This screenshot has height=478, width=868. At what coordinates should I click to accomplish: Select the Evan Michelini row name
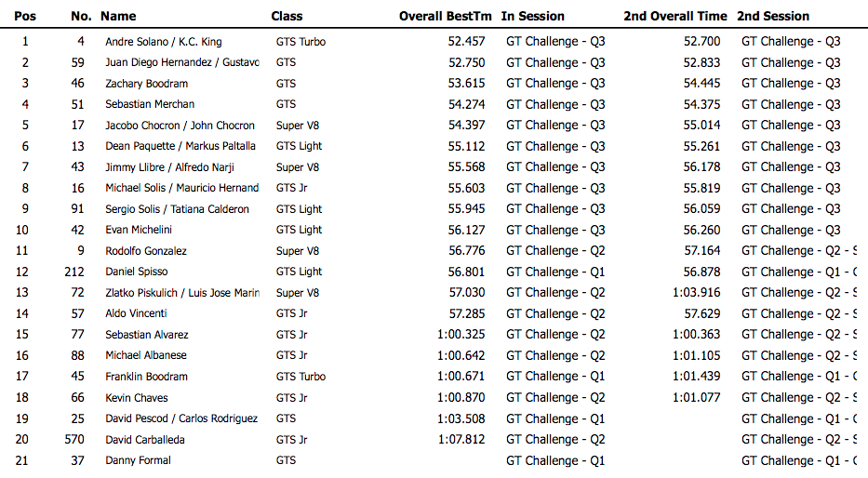(x=138, y=230)
